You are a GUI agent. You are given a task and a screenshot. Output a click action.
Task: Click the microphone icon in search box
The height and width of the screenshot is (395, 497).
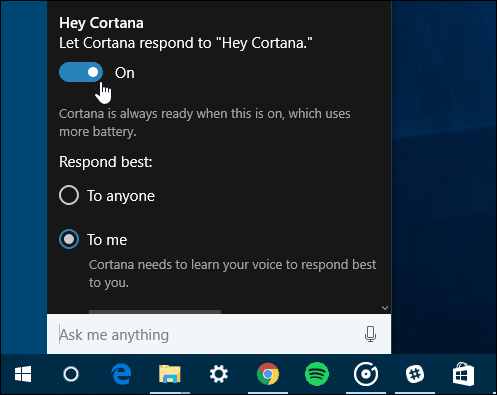tap(370, 334)
